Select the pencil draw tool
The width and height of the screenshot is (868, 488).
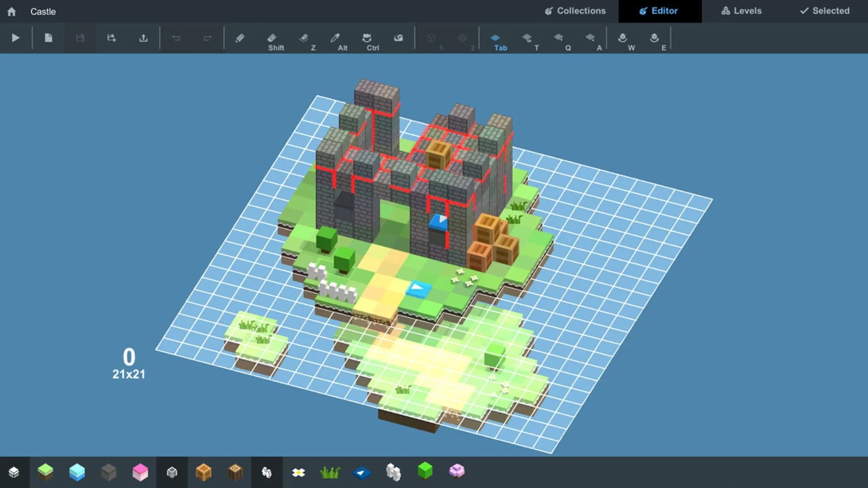click(240, 38)
